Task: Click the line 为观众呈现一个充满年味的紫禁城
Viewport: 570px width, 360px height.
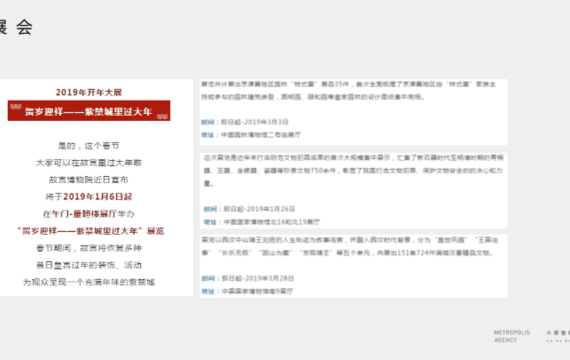Action: (x=89, y=282)
